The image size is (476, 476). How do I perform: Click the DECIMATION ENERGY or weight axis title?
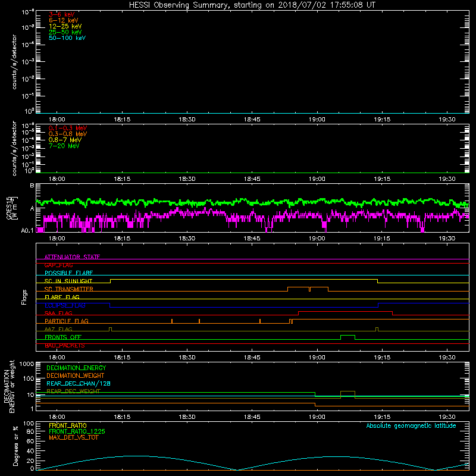9,386
